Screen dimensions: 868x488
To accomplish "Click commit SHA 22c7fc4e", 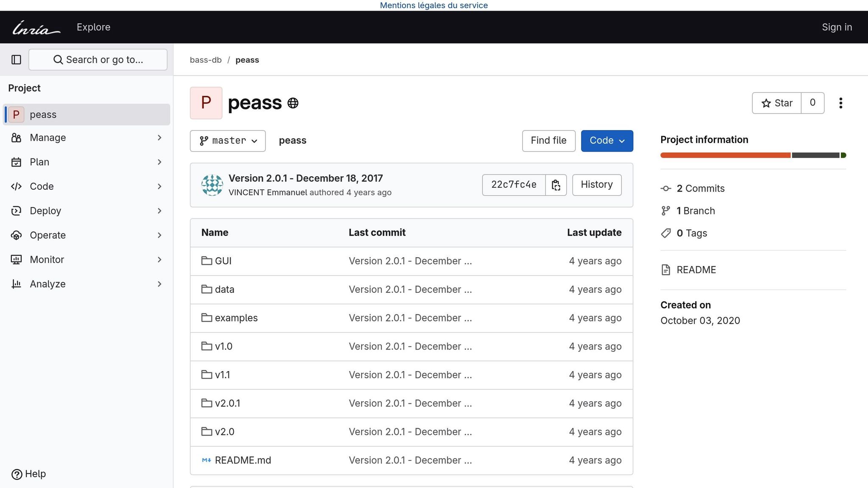I will pos(514,185).
